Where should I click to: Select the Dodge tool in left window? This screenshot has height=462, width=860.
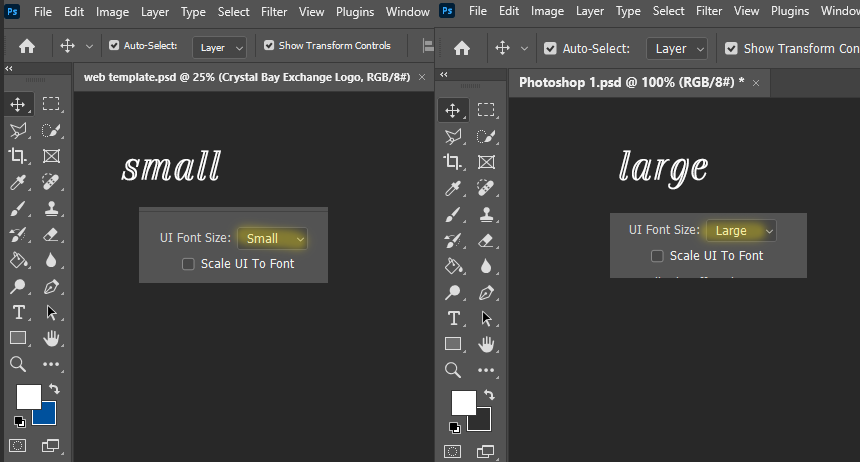point(18,286)
